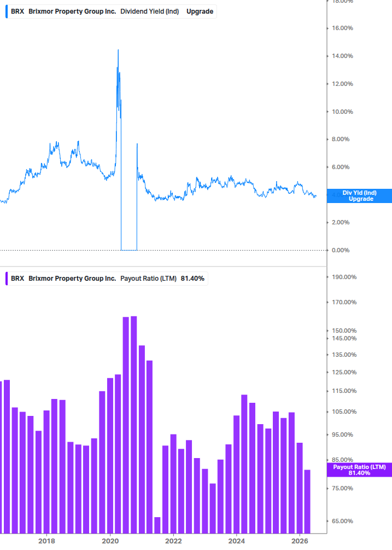Click the purple Payout Ratio (LTM) 81.40% axis label
The image size is (392, 550).
[359, 470]
